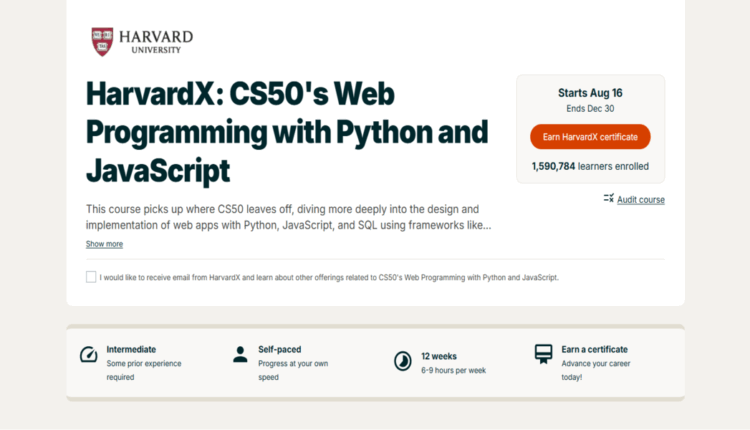Click the Earn a certificate icon
Image resolution: width=750 pixels, height=430 pixels.
pyautogui.click(x=543, y=355)
